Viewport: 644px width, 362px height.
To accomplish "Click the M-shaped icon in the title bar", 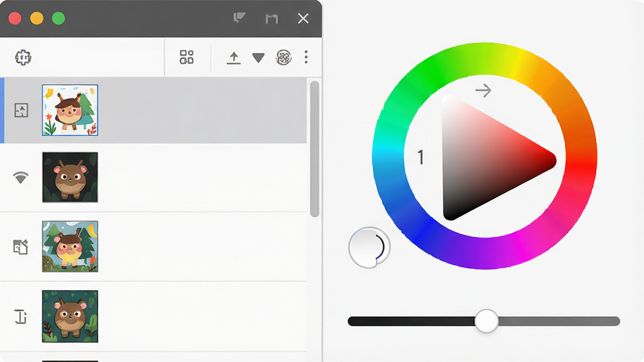I will (272, 19).
